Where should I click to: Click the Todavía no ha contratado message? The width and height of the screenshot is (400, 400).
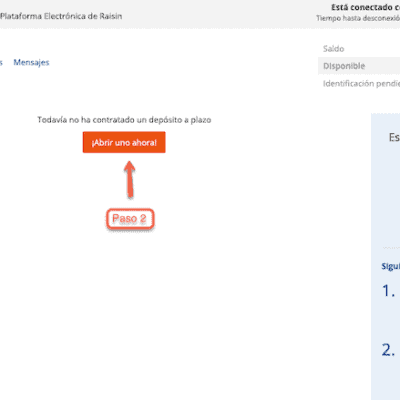tap(124, 120)
